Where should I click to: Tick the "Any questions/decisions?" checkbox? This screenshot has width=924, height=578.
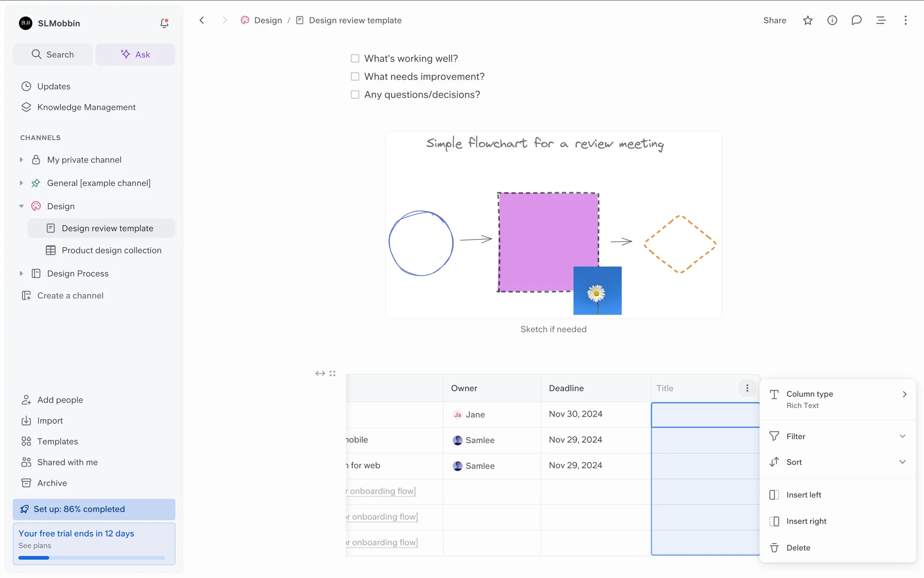tap(355, 94)
